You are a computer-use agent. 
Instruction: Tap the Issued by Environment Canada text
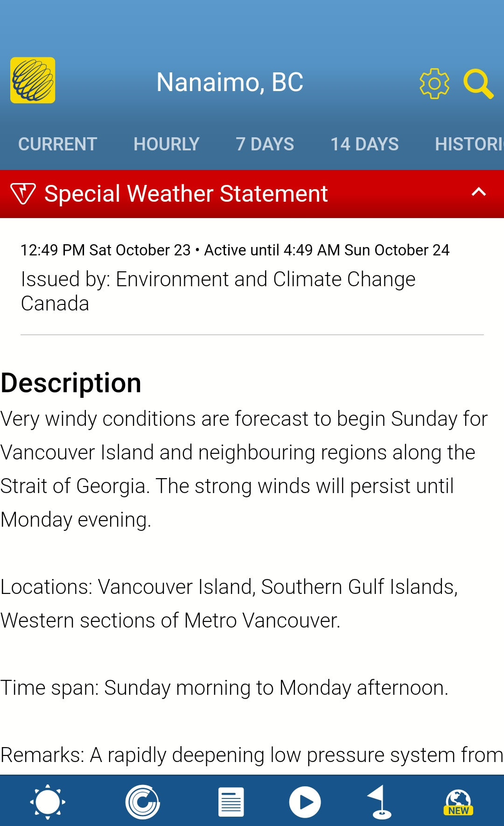[x=218, y=291]
